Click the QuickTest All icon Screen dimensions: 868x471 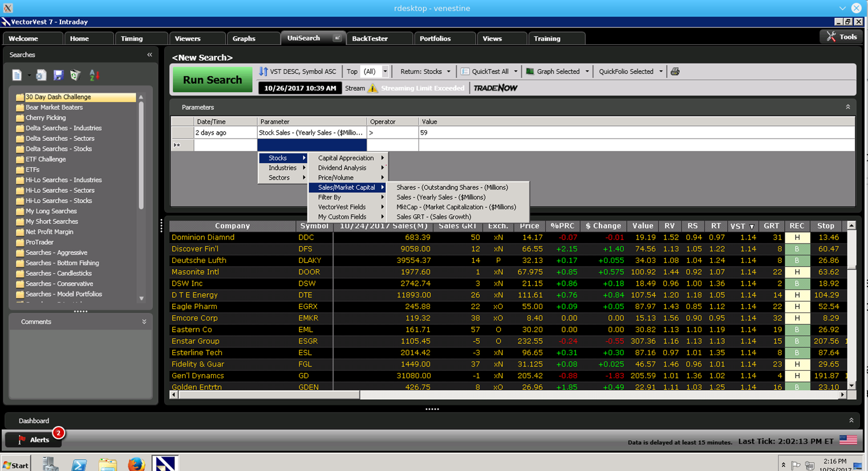pos(465,71)
